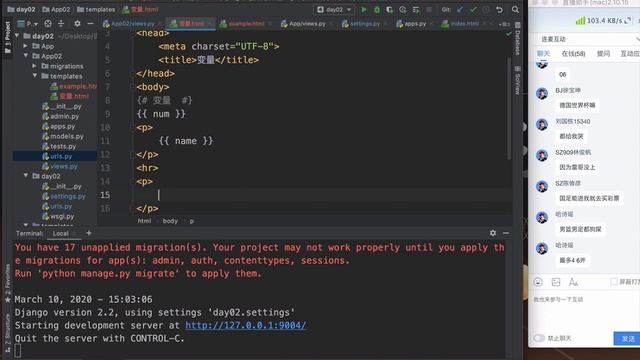The height and width of the screenshot is (360, 640).
Task: Open the day02 run configuration dropdown
Action: (x=334, y=9)
